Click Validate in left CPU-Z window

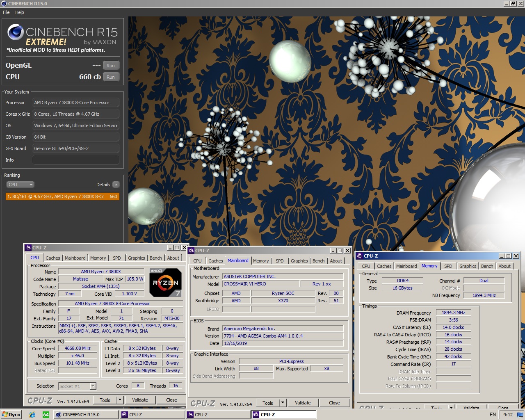tap(140, 400)
